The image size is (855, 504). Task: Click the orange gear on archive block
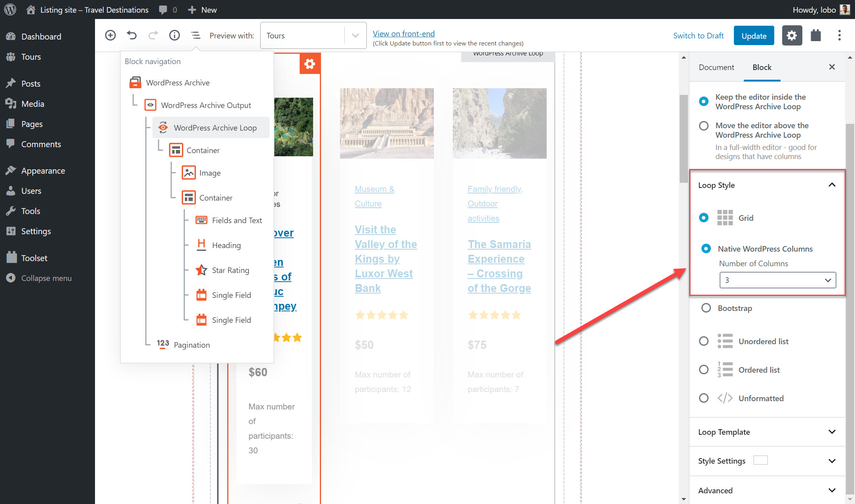tap(310, 63)
